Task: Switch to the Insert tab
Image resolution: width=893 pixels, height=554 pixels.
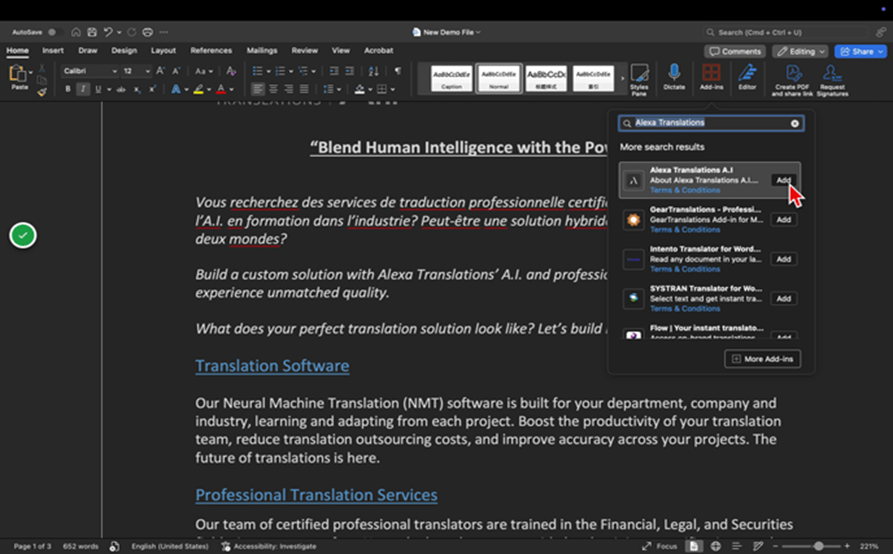Action: click(x=52, y=50)
